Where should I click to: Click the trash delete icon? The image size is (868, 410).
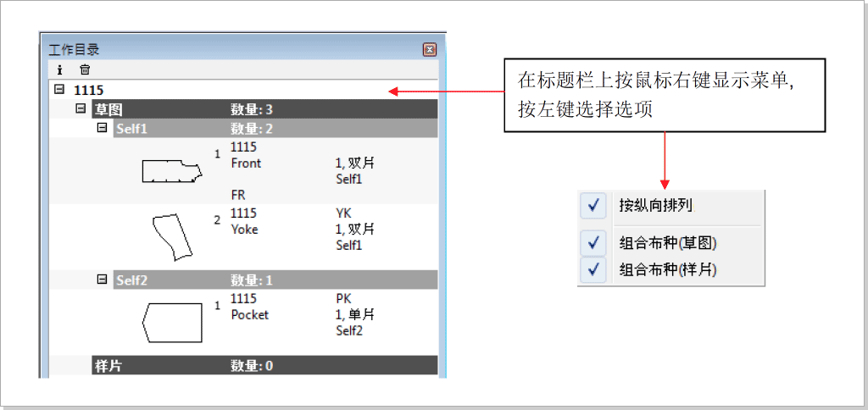[85, 69]
